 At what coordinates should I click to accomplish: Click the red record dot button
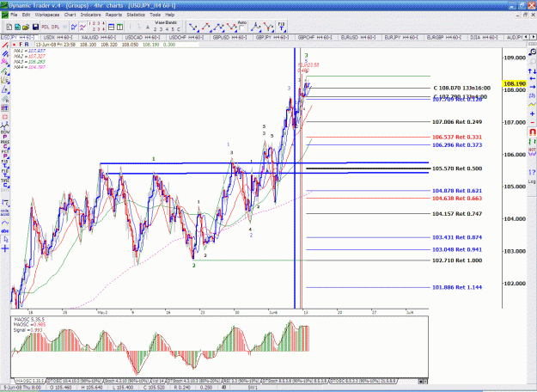click(15, 45)
